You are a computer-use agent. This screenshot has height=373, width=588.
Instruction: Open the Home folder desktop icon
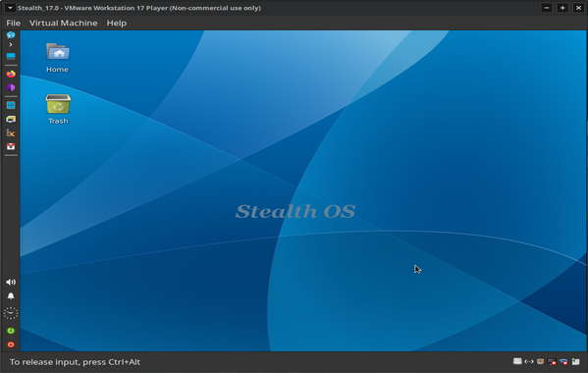coord(57,58)
